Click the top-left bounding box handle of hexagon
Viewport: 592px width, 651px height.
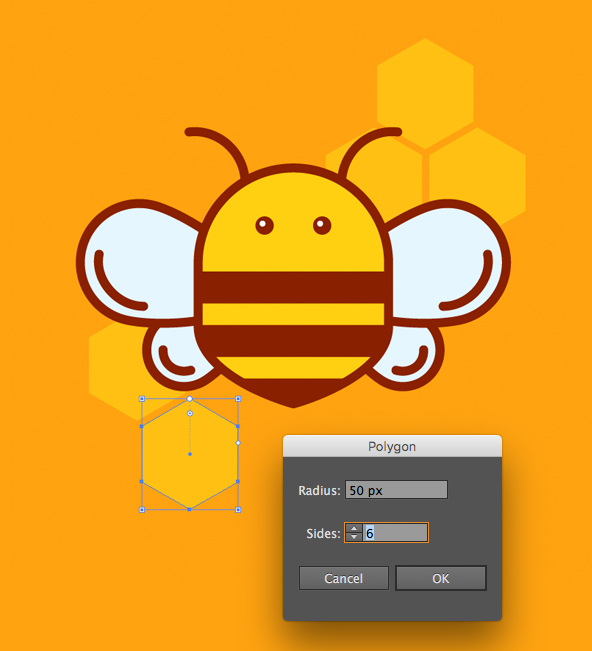(x=142, y=399)
